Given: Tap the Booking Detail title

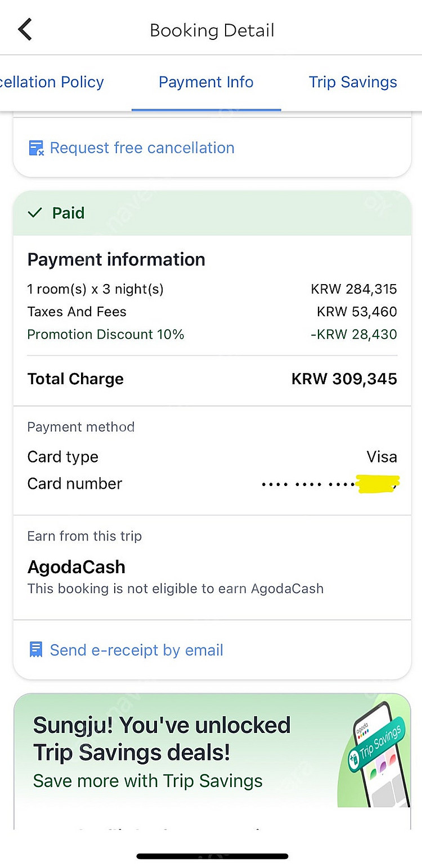Looking at the screenshot, I should [x=212, y=30].
